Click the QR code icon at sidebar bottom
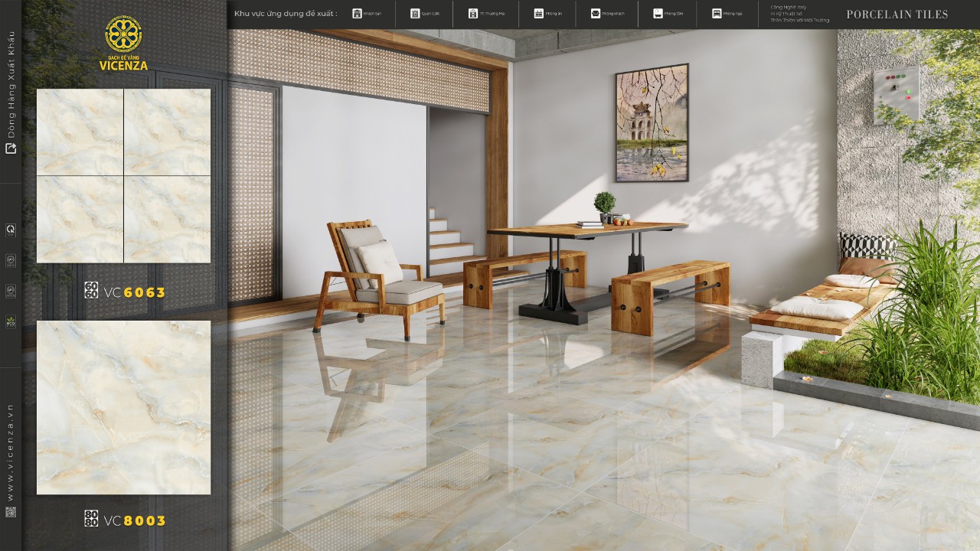This screenshot has height=551, width=980. (11, 512)
